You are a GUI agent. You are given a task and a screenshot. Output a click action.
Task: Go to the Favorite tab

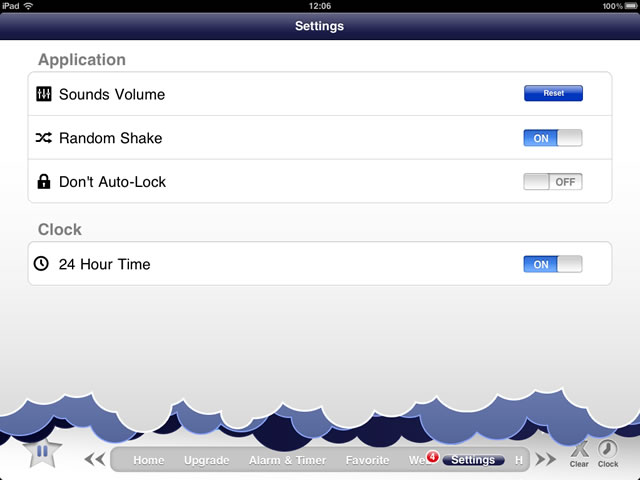point(367,460)
